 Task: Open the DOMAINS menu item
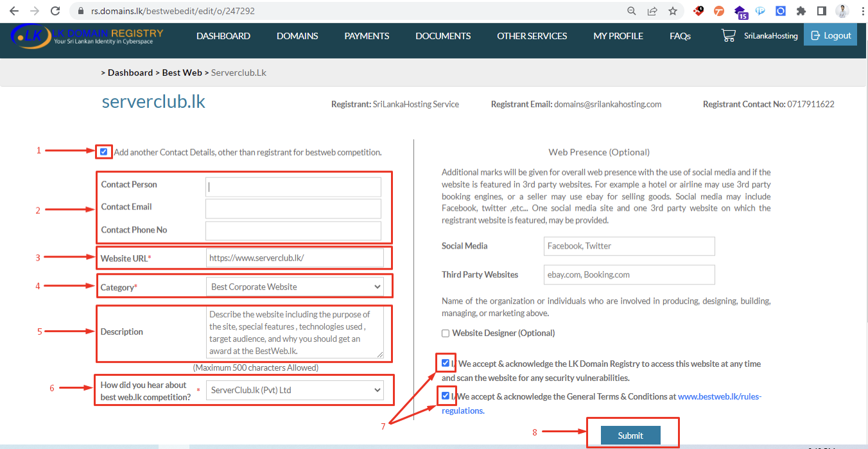(297, 36)
